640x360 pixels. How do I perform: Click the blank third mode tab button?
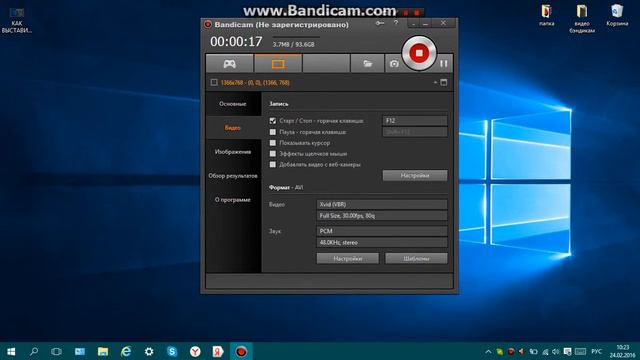point(326,64)
